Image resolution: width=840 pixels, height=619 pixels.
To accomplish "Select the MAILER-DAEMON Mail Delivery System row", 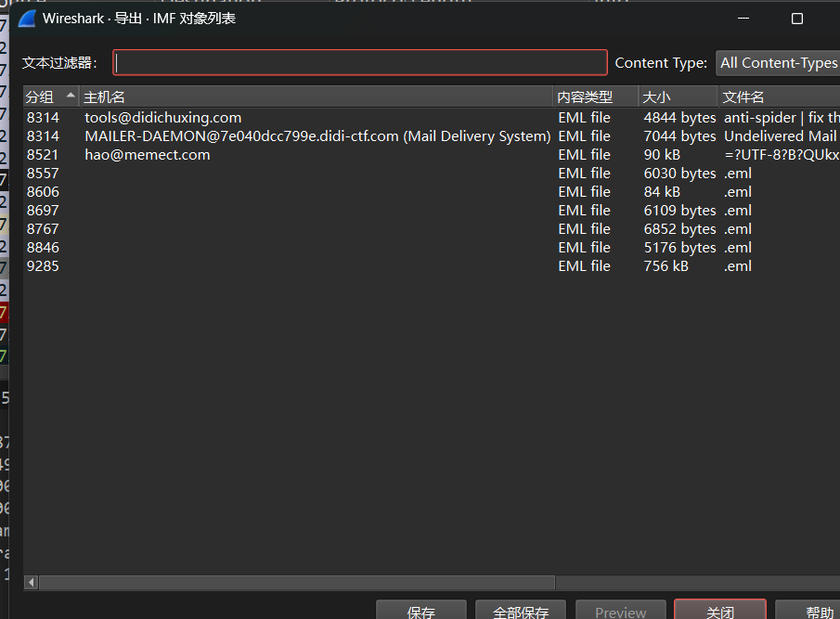I will tap(432, 136).
